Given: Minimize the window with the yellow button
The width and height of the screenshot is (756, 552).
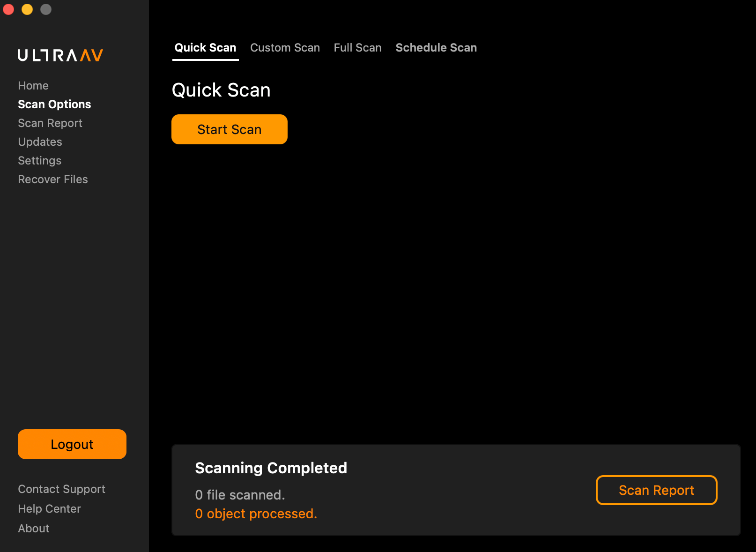Looking at the screenshot, I should (x=27, y=9).
